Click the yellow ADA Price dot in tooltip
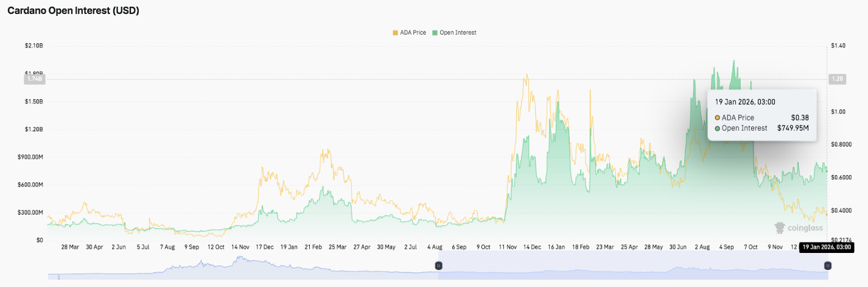The height and width of the screenshot is (287, 868). (x=718, y=118)
